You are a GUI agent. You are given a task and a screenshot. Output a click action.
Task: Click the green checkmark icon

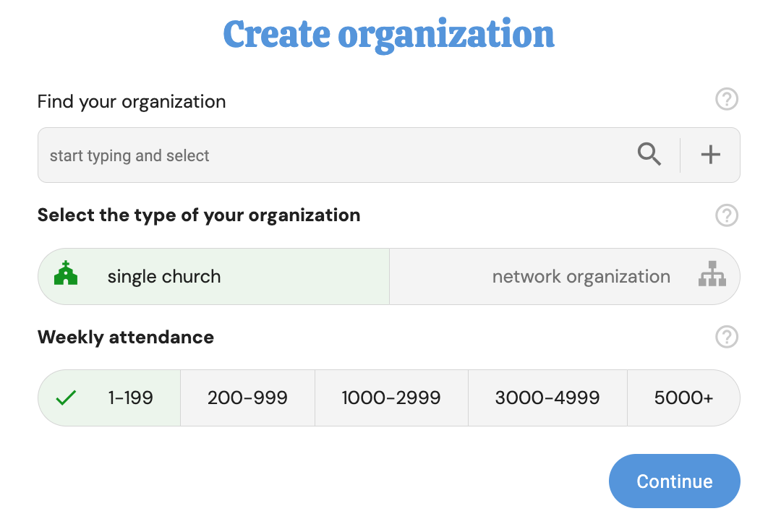pos(66,398)
